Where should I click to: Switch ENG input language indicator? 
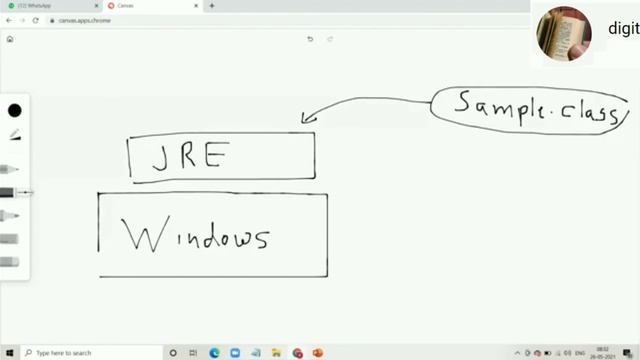pos(580,353)
